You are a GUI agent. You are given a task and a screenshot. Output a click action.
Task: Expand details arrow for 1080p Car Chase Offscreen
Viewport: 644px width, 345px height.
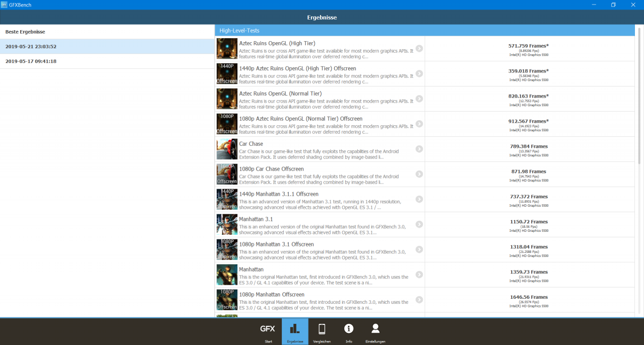(419, 174)
